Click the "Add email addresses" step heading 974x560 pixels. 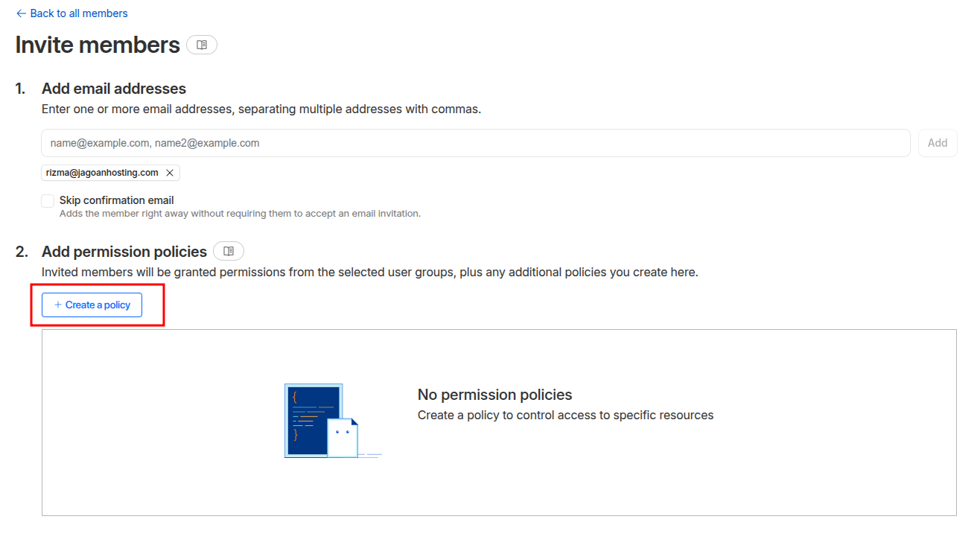coord(113,89)
